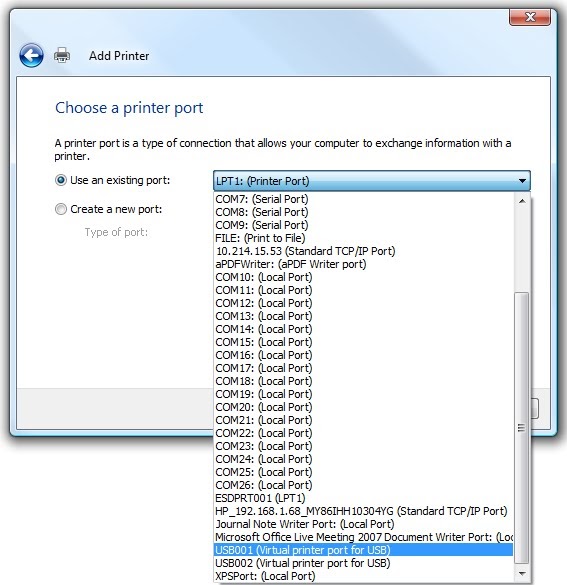Close the Add Printer window
567x585 pixels.
[x=530, y=17]
